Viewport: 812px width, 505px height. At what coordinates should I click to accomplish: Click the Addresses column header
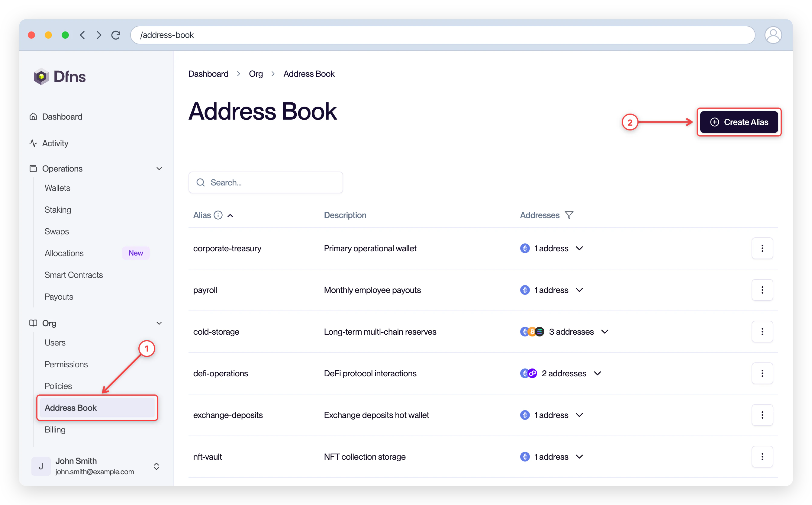tap(540, 215)
